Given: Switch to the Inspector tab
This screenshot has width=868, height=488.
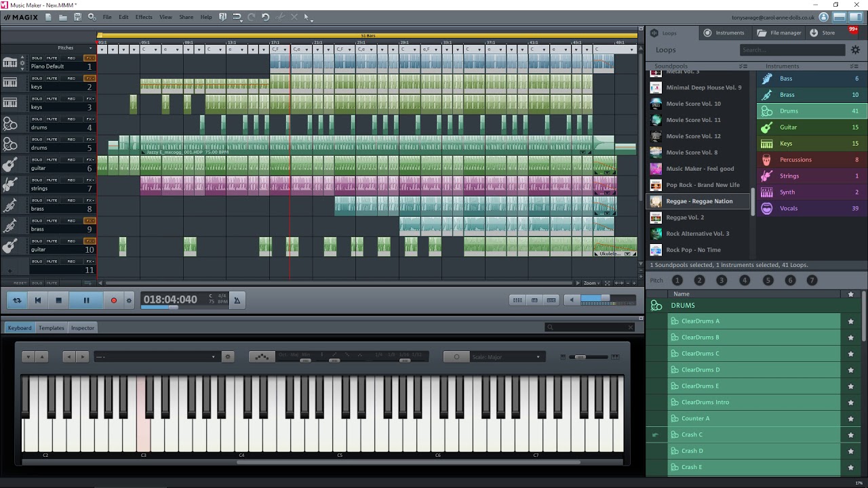Looking at the screenshot, I should [83, 328].
